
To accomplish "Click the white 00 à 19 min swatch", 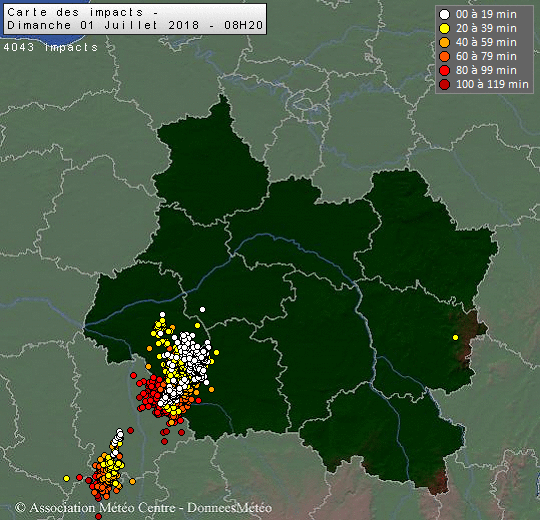I will [445, 14].
